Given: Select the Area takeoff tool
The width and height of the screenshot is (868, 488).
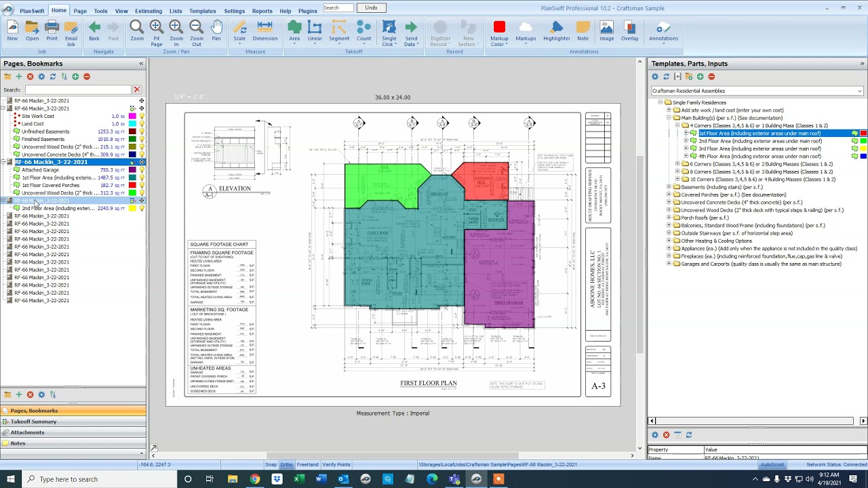Looking at the screenshot, I should 294,31.
